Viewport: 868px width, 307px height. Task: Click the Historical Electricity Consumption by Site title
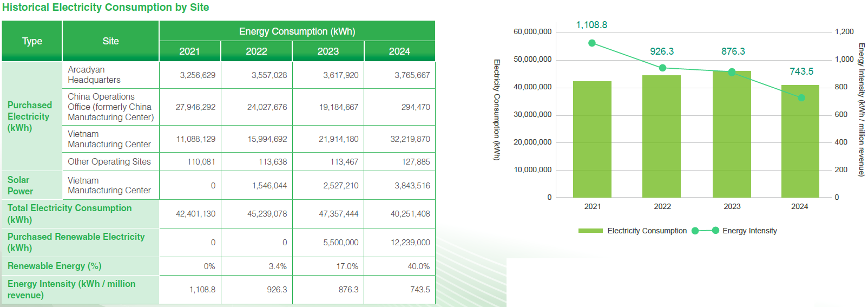tap(106, 8)
